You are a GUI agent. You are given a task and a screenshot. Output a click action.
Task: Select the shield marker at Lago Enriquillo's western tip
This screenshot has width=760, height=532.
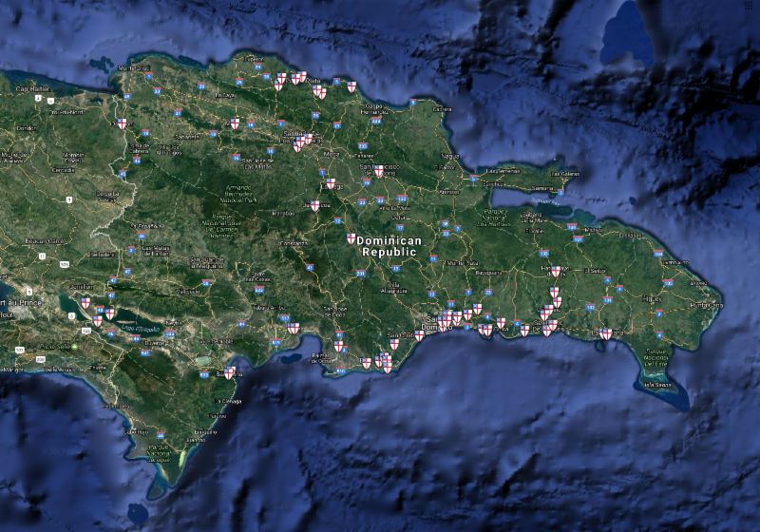[110, 314]
